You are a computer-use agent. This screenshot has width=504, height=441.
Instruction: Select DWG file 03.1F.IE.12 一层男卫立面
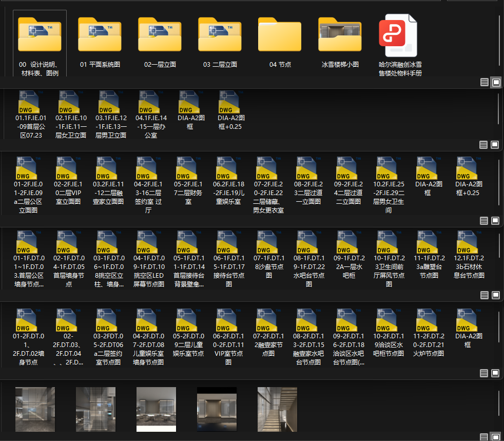click(111, 115)
